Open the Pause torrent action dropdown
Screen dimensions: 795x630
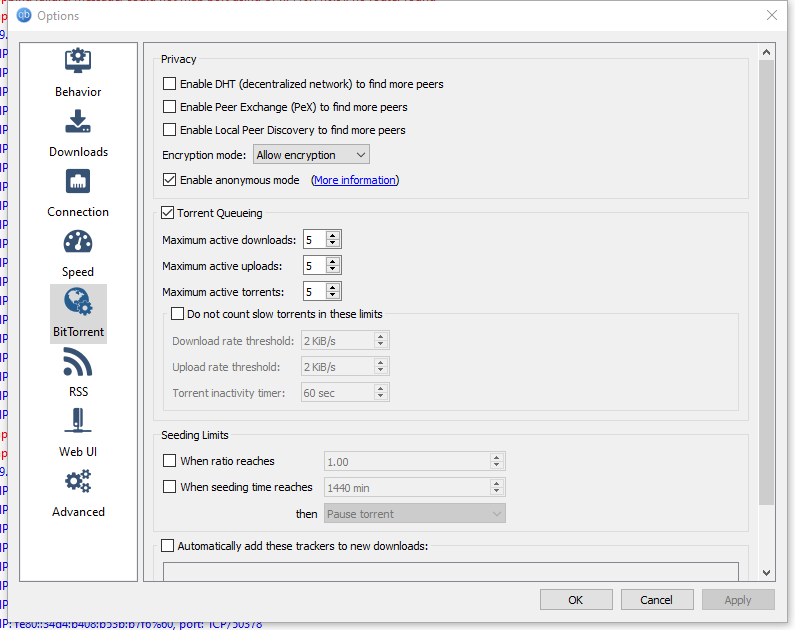click(x=415, y=513)
